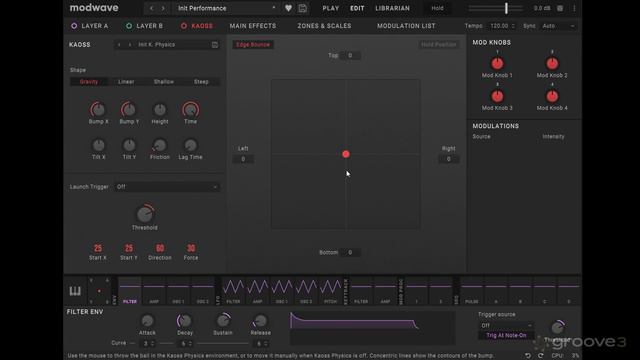Viewport: 640px width, 360px height.
Task: Click the Left edge value field
Action: tap(243, 159)
